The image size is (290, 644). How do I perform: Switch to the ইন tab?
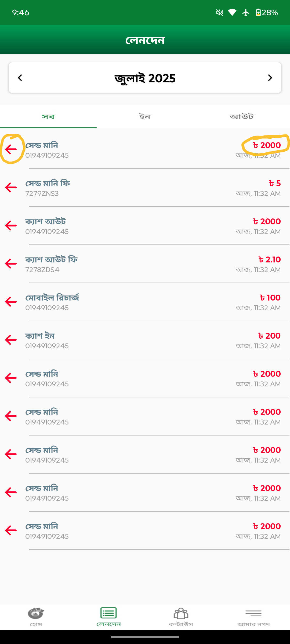coord(145,117)
